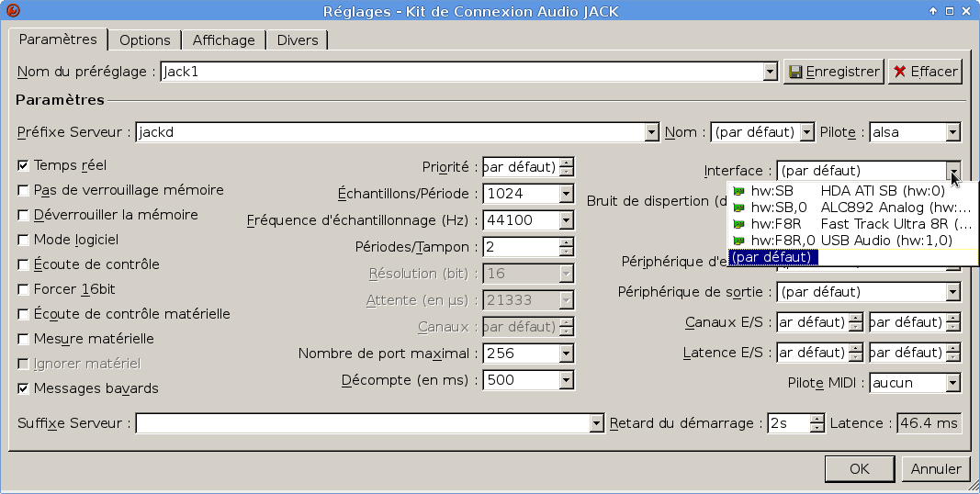Image resolution: width=980 pixels, height=494 pixels.
Task: Switch to the Paramètres tab
Action: 58,39
